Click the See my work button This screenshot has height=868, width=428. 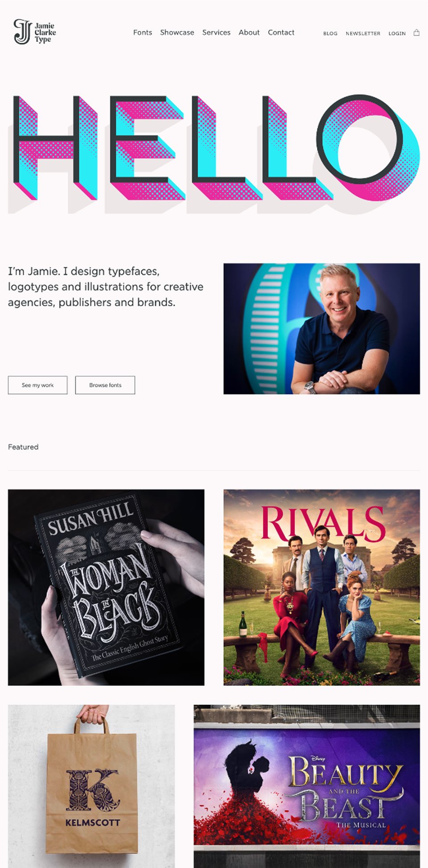(x=38, y=385)
